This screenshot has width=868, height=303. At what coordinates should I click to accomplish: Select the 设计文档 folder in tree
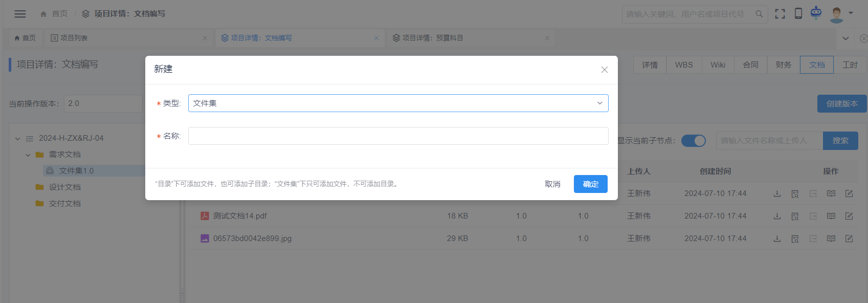[65, 187]
